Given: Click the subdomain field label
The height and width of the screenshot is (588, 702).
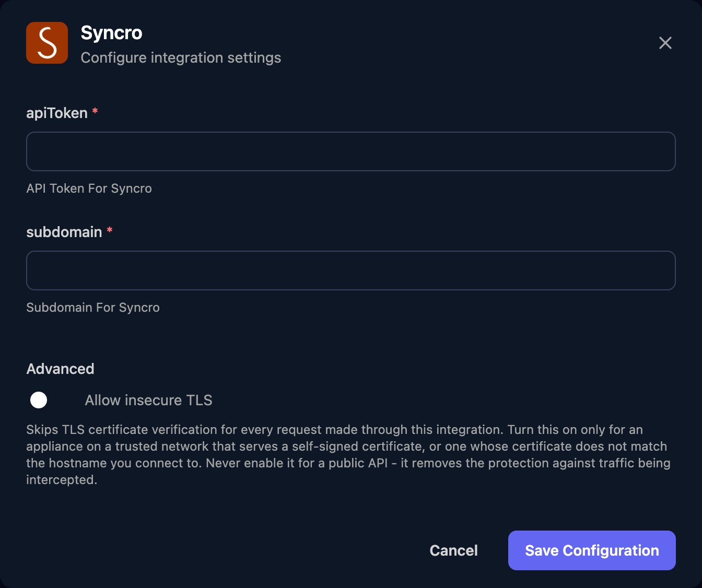Looking at the screenshot, I should pyautogui.click(x=64, y=232).
